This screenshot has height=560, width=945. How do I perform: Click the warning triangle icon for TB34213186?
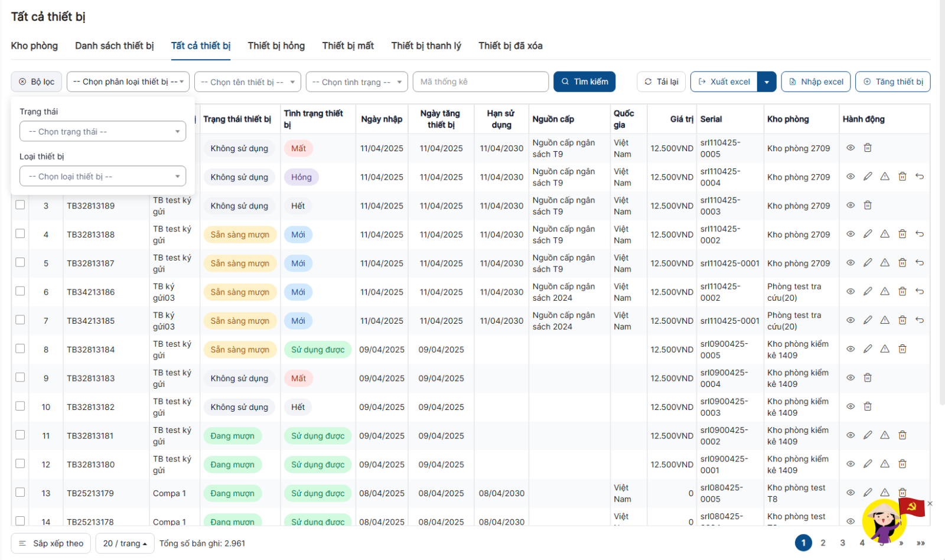885,291
